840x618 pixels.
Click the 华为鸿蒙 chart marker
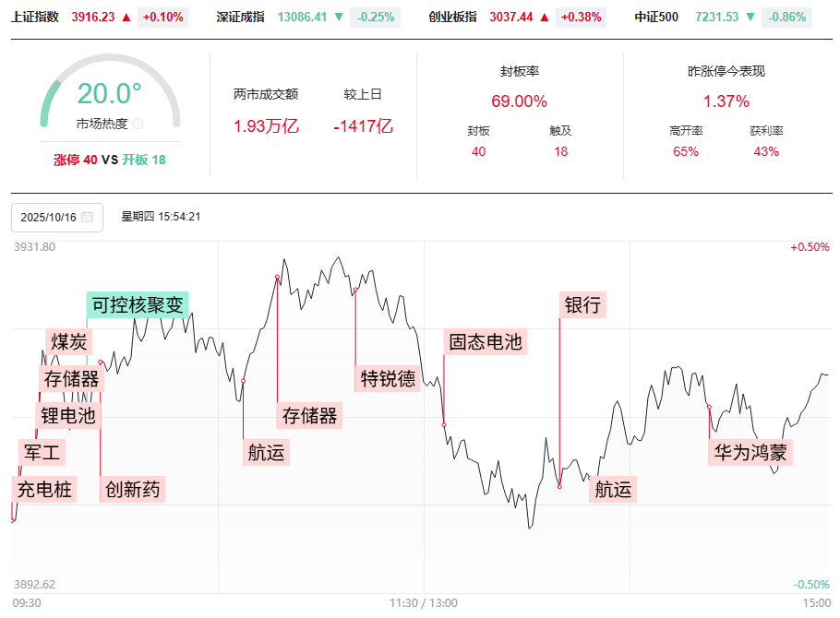(x=751, y=452)
